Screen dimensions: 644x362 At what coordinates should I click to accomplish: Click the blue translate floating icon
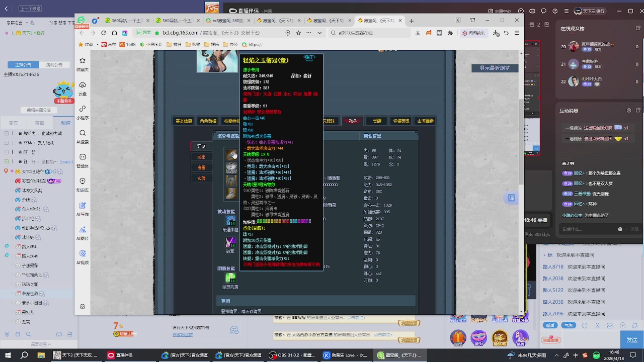click(511, 198)
